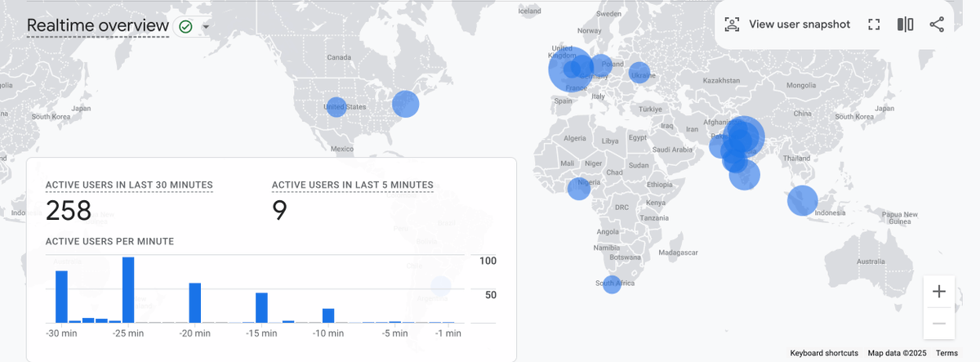Zoom out on the map
The image size is (980, 362).
(x=939, y=324)
